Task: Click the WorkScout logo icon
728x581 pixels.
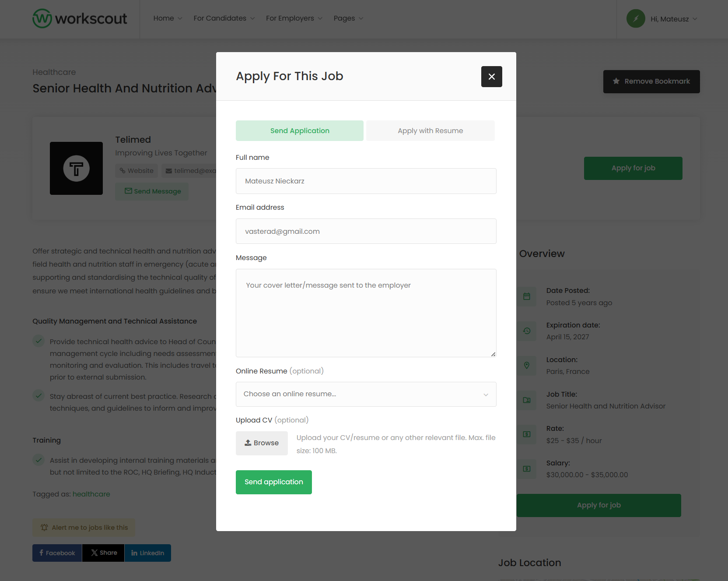Action: [x=42, y=18]
